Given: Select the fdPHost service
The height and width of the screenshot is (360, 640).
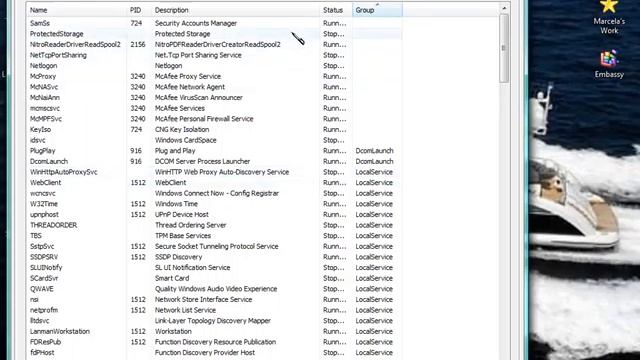Looking at the screenshot, I should coord(42,352).
